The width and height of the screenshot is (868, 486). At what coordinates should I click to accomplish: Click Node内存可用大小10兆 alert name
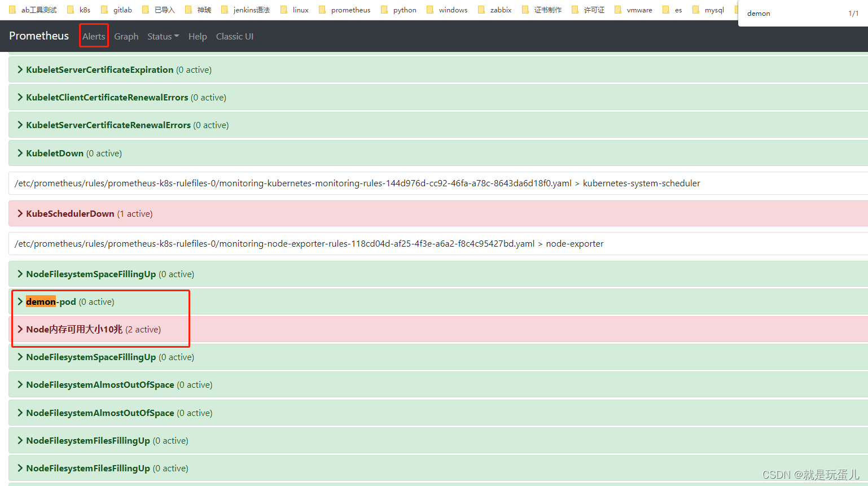[74, 329]
